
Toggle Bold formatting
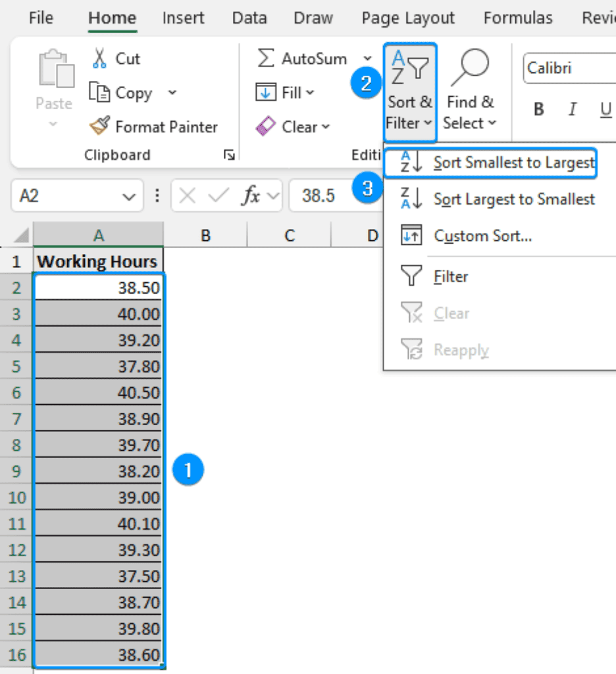pyautogui.click(x=539, y=109)
